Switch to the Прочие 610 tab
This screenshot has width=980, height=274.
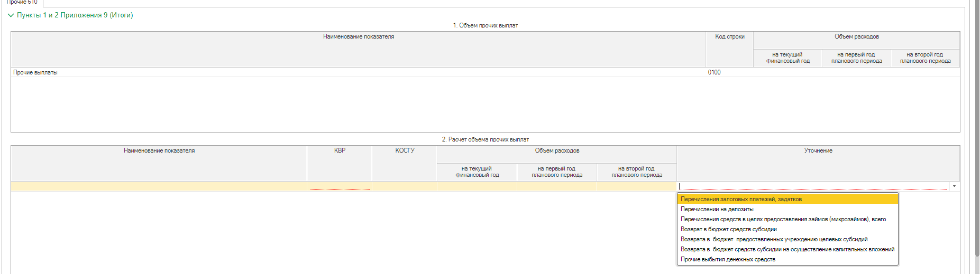(22, 3)
